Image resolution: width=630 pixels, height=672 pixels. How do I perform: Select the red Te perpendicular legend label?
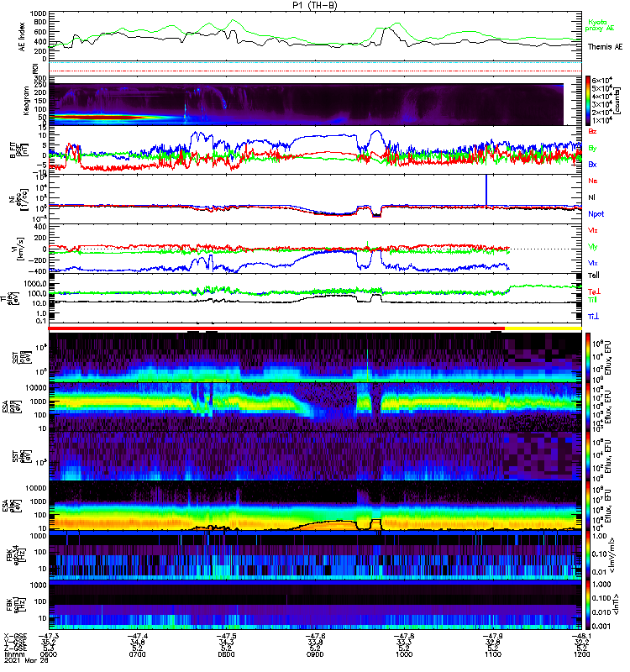[594, 291]
